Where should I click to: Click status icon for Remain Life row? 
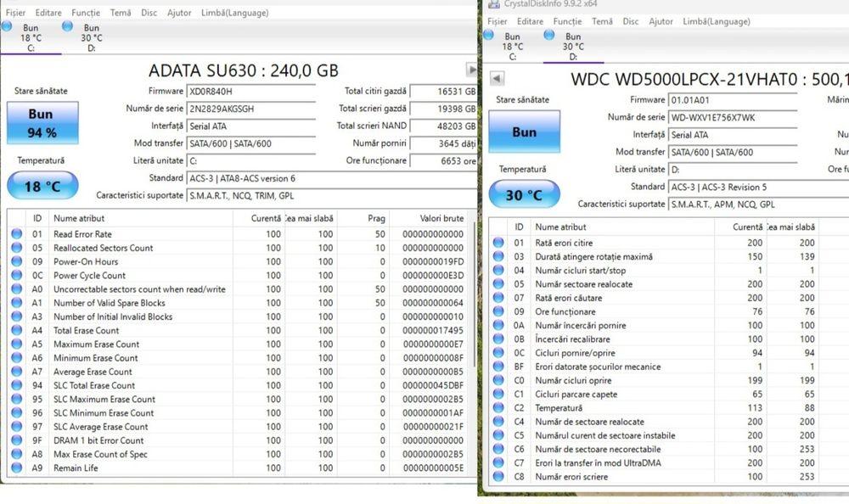point(17,468)
